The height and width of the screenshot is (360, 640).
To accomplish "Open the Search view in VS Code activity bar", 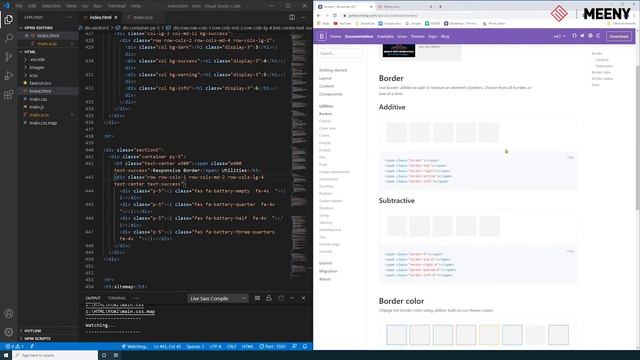I will [9, 38].
